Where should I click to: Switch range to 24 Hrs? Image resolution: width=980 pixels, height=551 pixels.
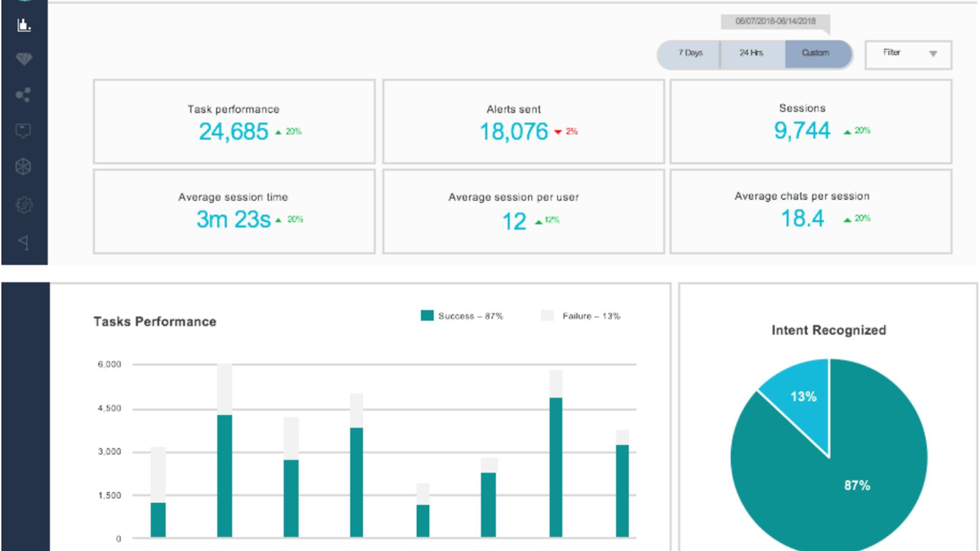(x=751, y=53)
